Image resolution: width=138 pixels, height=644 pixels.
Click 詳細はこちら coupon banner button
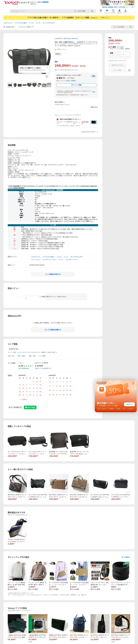coord(105,18)
